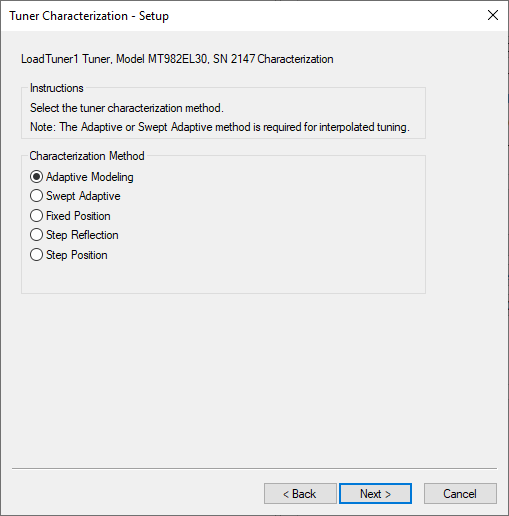Click the note about interpolated tuning
509x516 pixels.
click(220, 127)
